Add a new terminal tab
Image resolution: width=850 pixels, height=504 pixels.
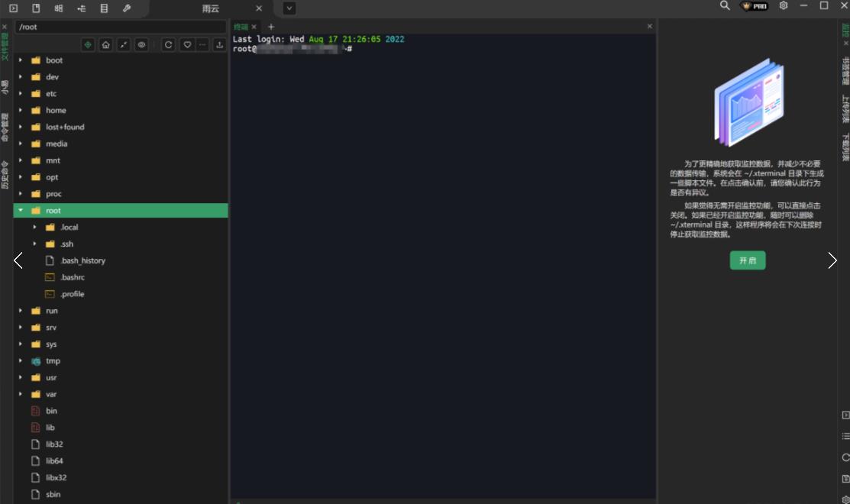(271, 27)
